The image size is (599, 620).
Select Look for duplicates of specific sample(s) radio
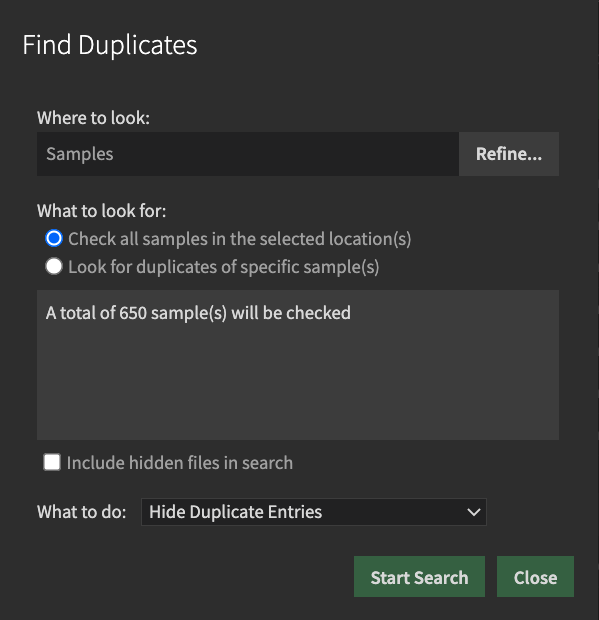(x=54, y=266)
